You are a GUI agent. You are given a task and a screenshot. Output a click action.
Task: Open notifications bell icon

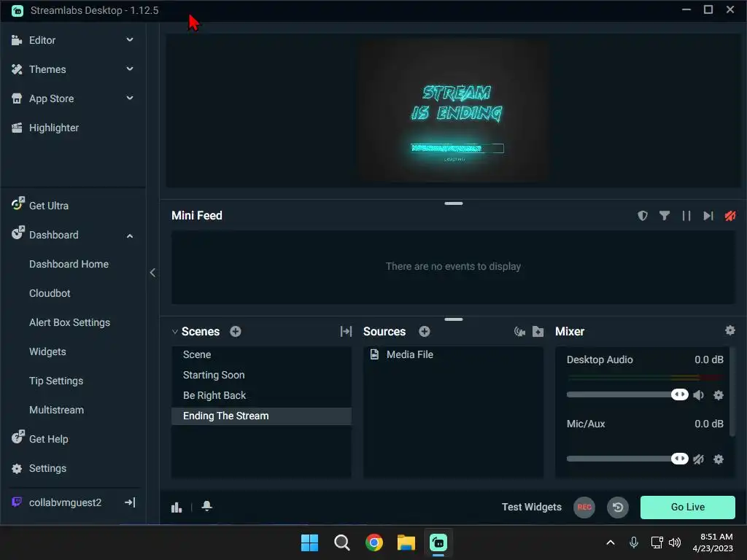pyautogui.click(x=206, y=506)
